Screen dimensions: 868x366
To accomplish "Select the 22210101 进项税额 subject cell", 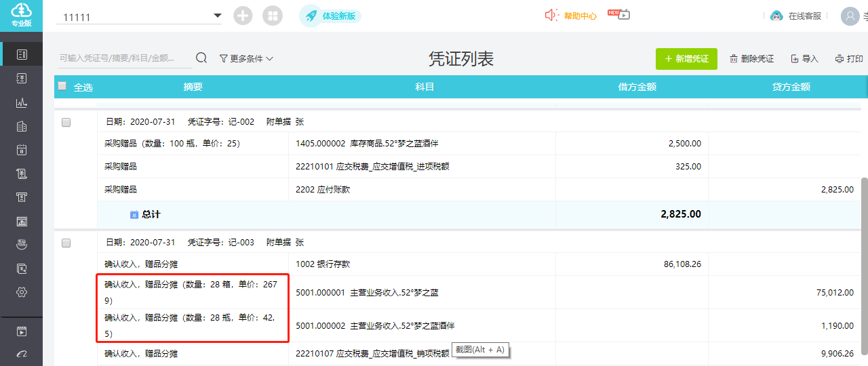I will [422, 167].
